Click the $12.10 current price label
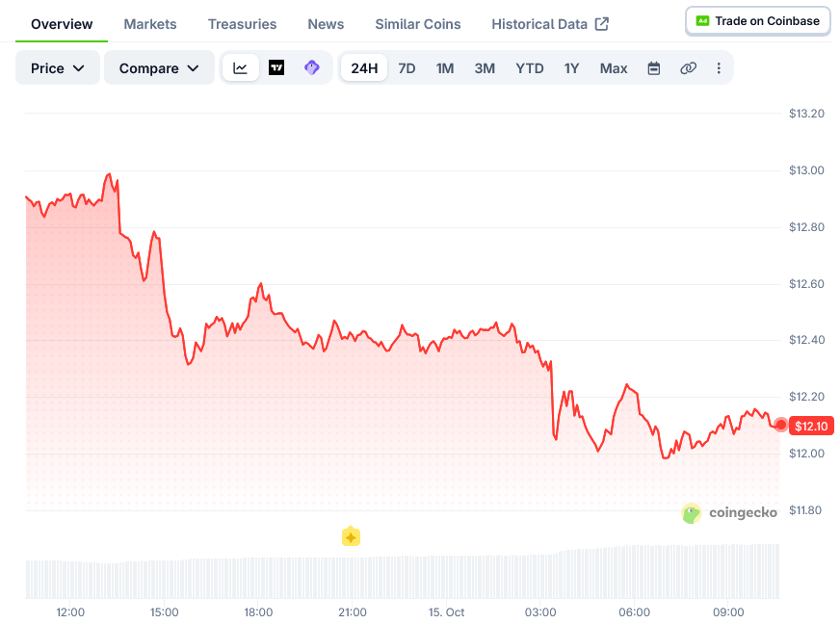The image size is (840, 624). pos(811,426)
